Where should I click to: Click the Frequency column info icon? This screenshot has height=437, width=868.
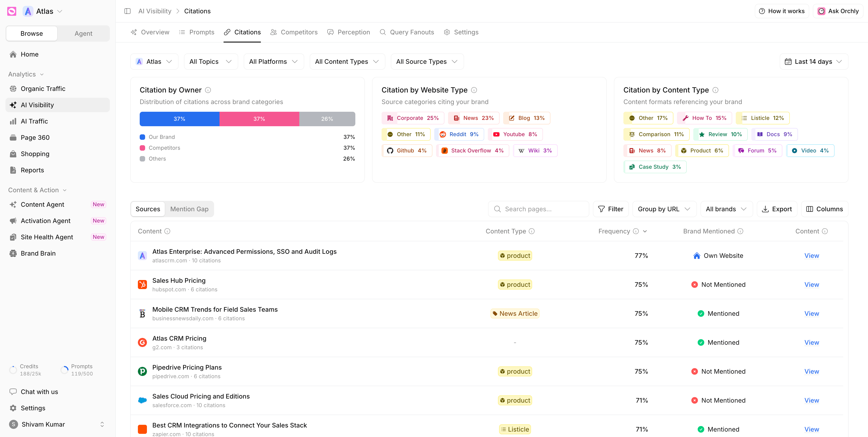[635, 231]
